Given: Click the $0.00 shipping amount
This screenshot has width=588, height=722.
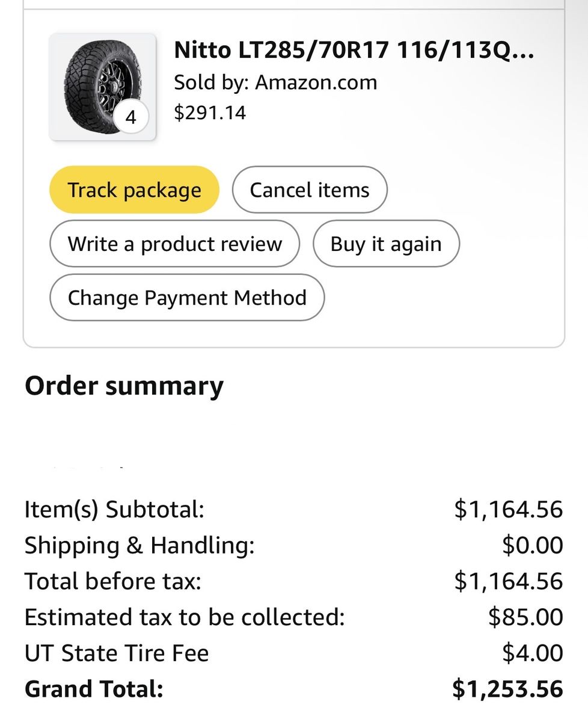Looking at the screenshot, I should pyautogui.click(x=532, y=546).
